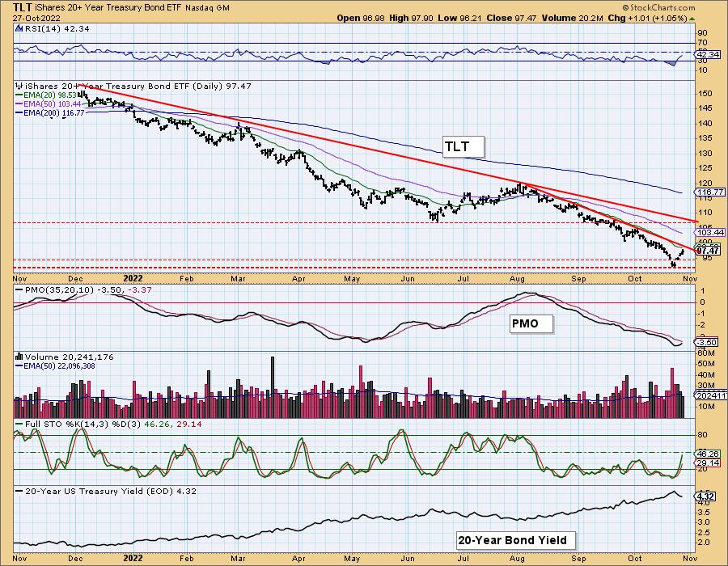
Task: Click the RSI panel chart-type icon
Action: (19, 28)
